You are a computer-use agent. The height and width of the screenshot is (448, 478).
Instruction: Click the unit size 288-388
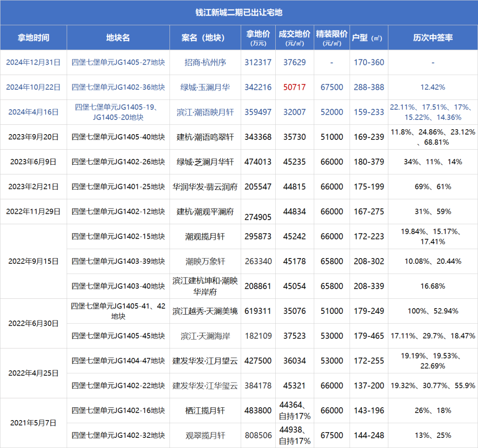click(369, 87)
